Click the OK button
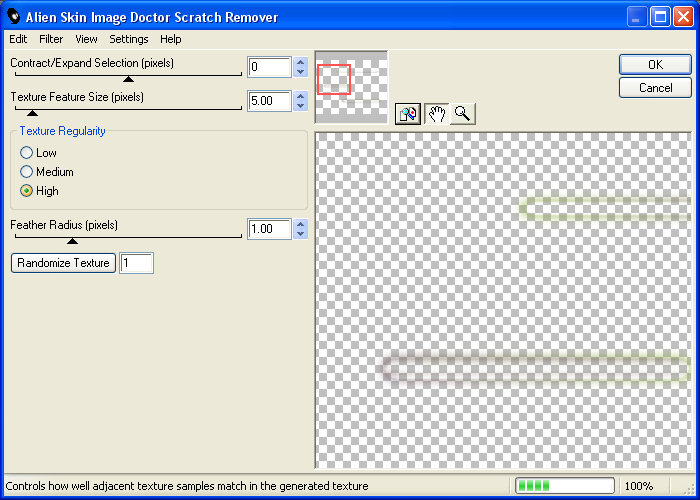This screenshot has width=700, height=500. pos(655,65)
